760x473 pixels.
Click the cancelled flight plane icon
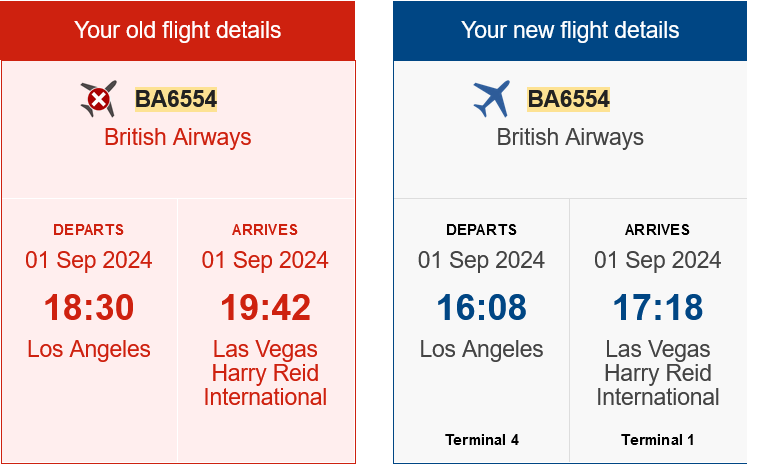click(x=98, y=99)
